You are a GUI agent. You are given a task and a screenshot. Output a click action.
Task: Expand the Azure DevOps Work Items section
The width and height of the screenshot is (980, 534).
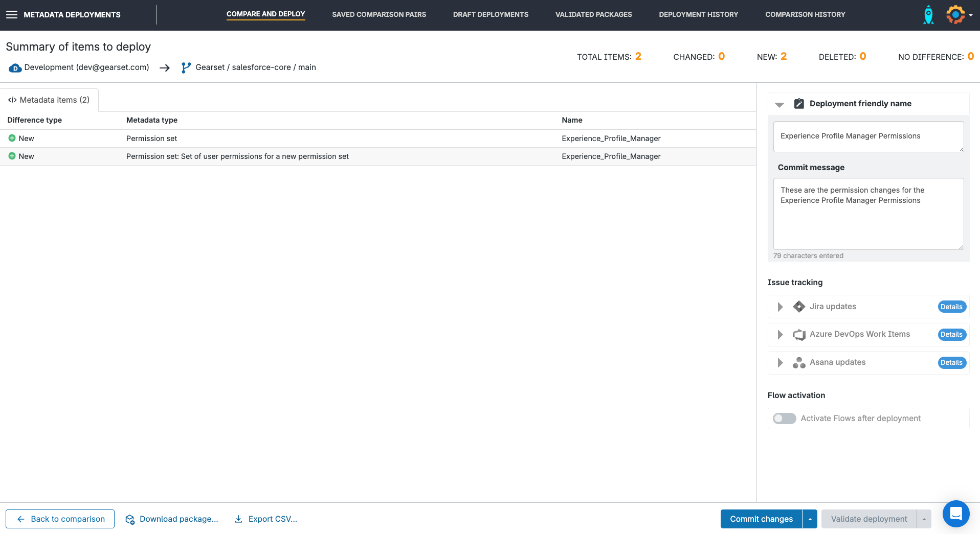(780, 335)
